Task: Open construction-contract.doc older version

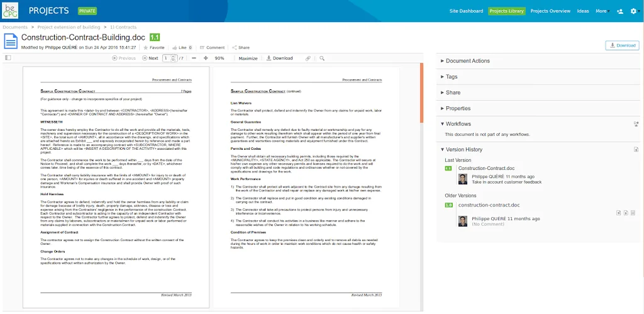Action: click(489, 205)
